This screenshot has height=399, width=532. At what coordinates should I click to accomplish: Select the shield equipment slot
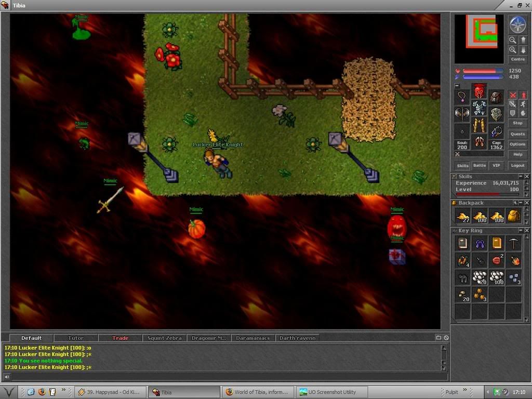(x=496, y=114)
